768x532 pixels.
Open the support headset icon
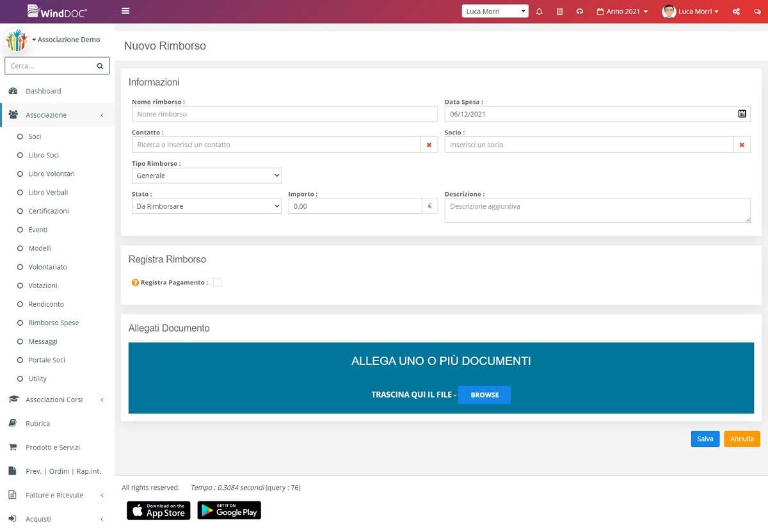580,12
